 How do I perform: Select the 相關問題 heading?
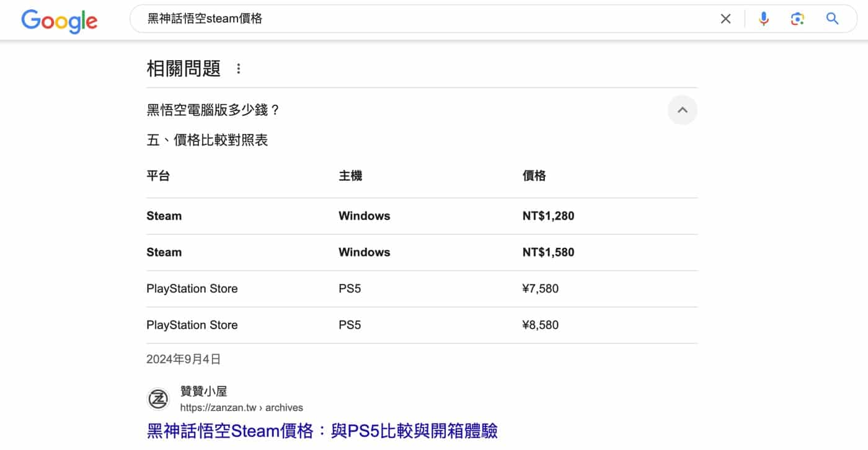pos(184,69)
